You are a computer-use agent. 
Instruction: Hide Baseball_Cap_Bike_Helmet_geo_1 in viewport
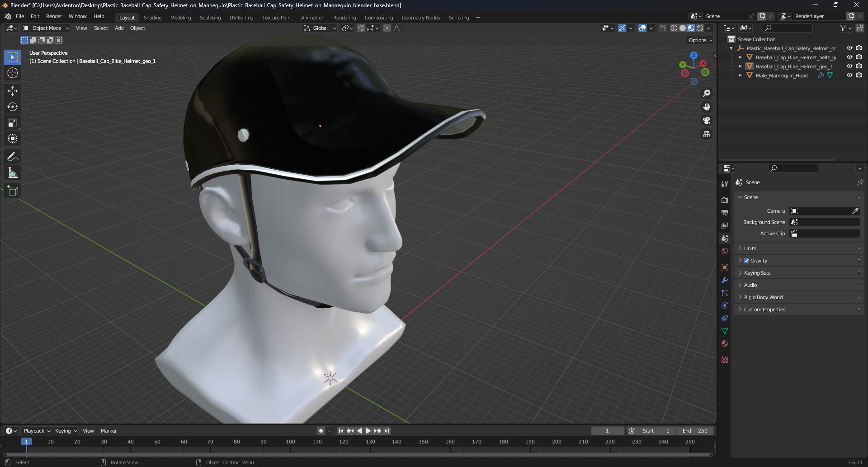(x=849, y=67)
